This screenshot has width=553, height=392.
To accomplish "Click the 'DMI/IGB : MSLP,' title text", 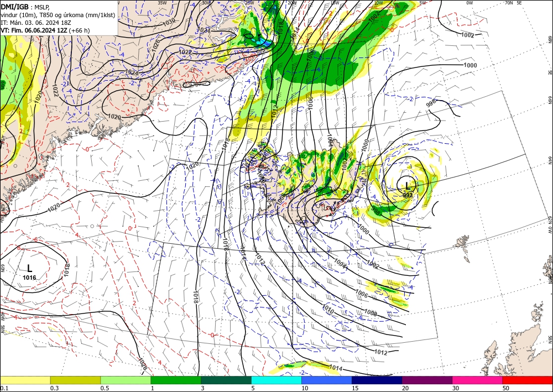I will tap(25, 7).
